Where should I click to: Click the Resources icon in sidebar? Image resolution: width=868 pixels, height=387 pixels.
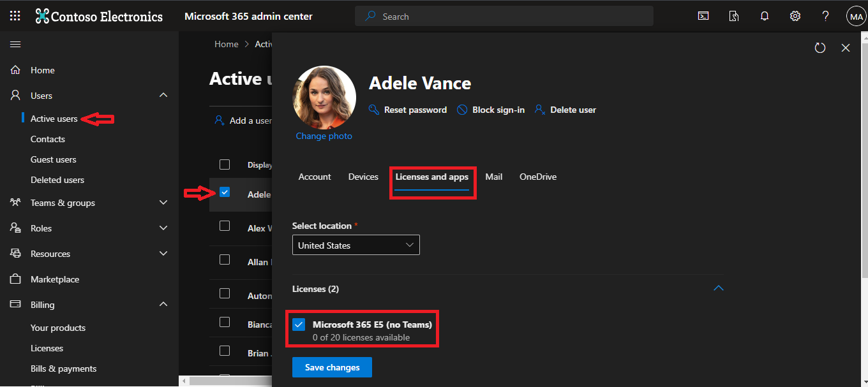click(15, 254)
